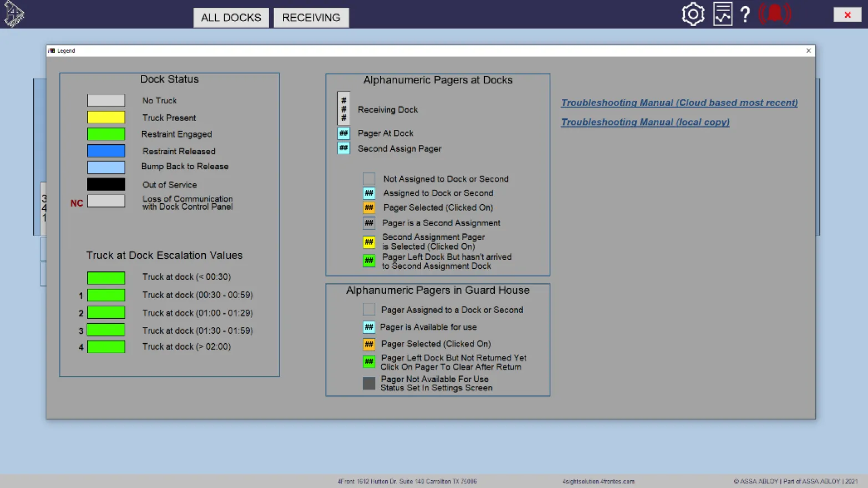868x488 pixels.
Task: Click the gray Pager Not Available square
Action: click(x=369, y=383)
